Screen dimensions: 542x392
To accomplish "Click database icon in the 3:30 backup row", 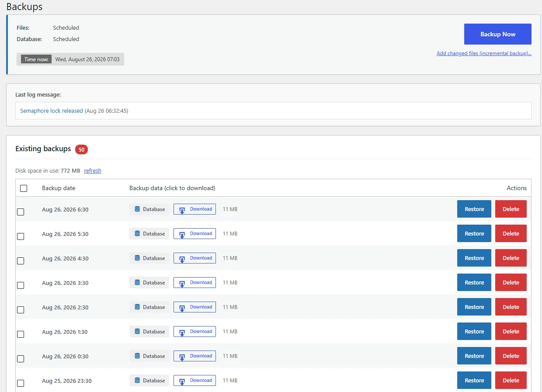I will click(x=137, y=283).
